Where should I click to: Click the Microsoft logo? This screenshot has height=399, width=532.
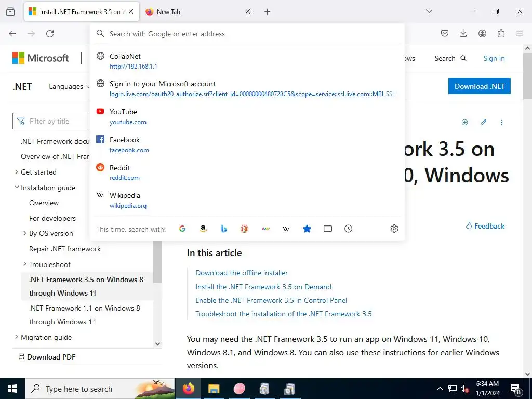pos(41,58)
